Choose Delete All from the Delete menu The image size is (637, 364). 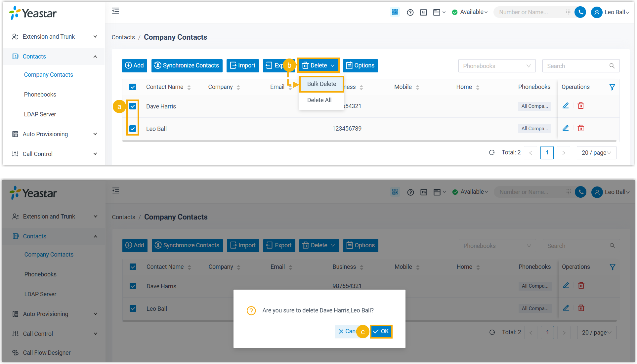tap(319, 100)
